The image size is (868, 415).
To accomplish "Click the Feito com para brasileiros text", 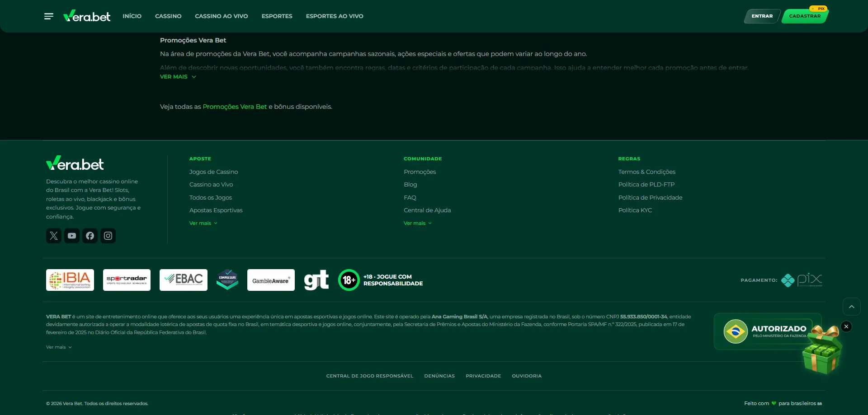I will coord(783,404).
